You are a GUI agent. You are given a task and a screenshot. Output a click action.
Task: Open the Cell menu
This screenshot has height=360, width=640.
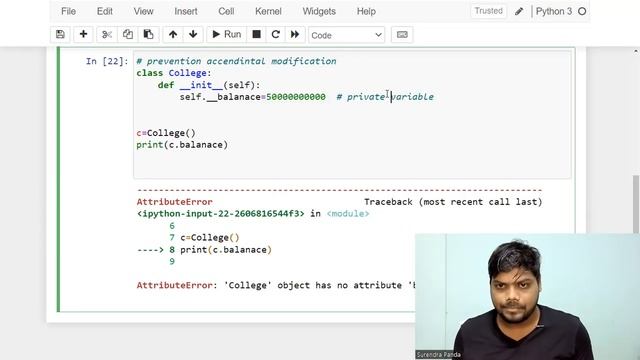point(226,11)
